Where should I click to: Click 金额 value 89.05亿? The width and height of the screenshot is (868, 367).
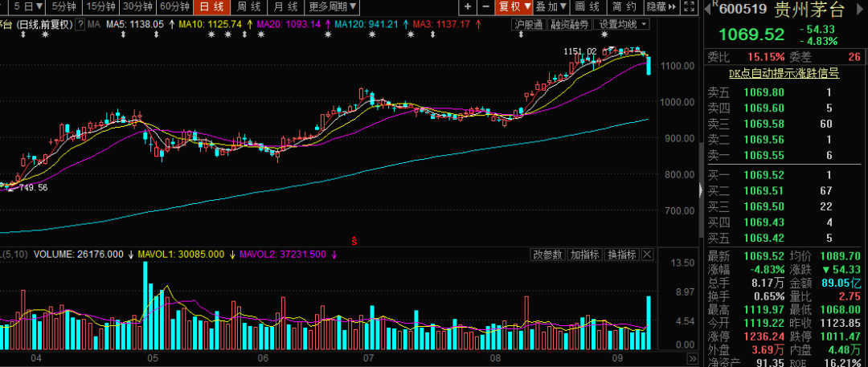(841, 283)
